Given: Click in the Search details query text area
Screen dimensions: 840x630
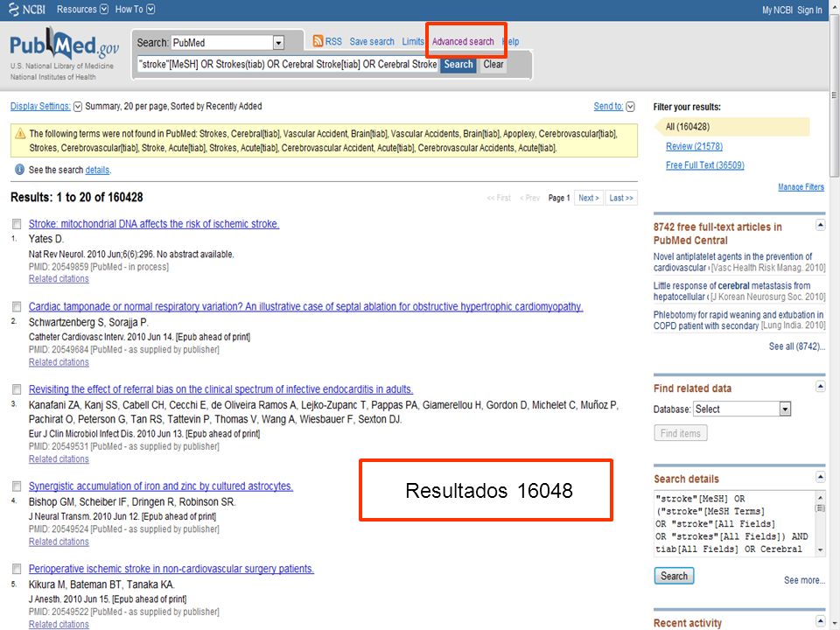Looking at the screenshot, I should coord(734,523).
